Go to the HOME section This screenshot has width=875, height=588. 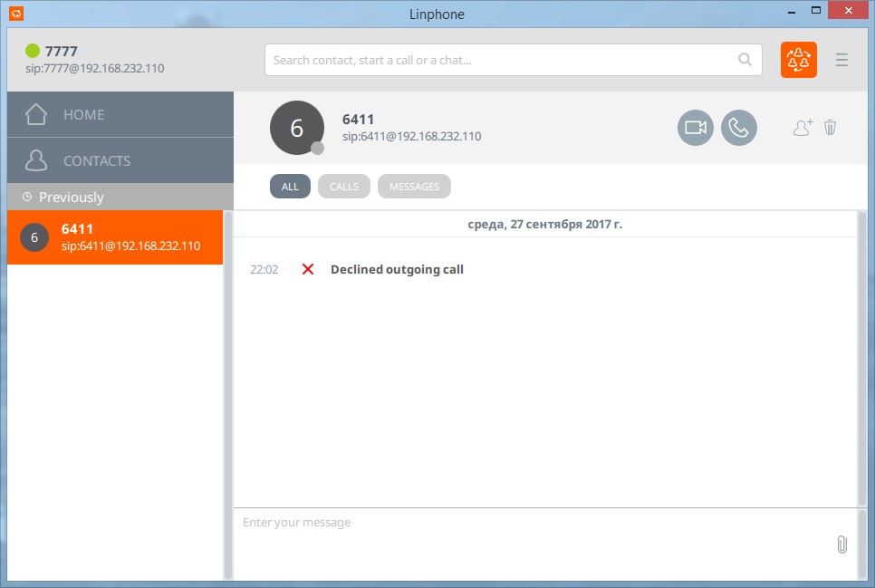[x=120, y=114]
